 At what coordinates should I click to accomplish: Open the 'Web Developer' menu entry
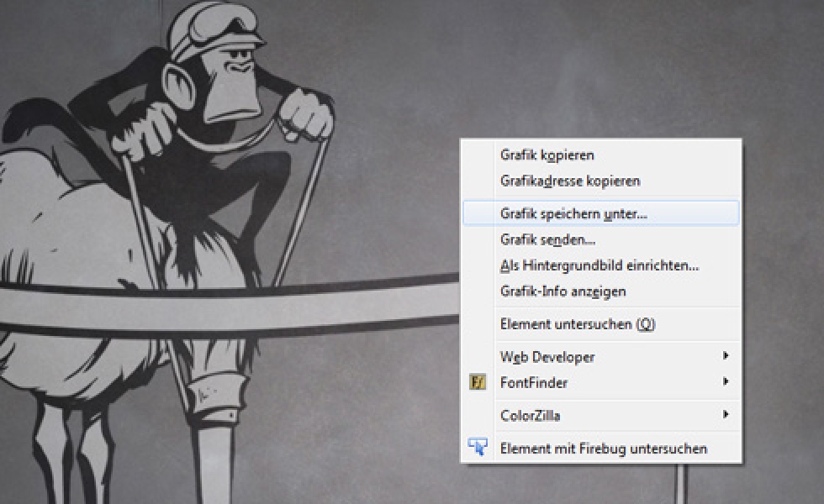point(547,357)
